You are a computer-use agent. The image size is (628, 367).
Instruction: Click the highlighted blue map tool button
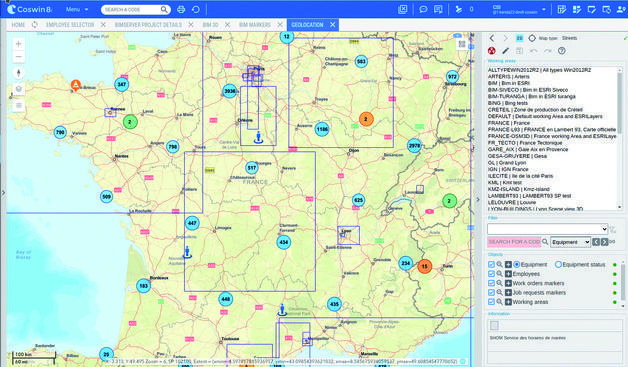[519, 38]
